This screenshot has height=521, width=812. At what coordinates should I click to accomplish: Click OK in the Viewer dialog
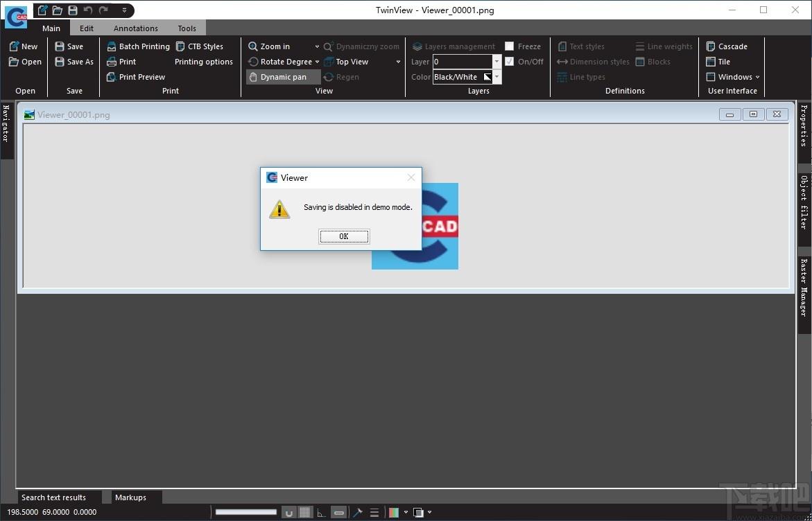pos(344,236)
